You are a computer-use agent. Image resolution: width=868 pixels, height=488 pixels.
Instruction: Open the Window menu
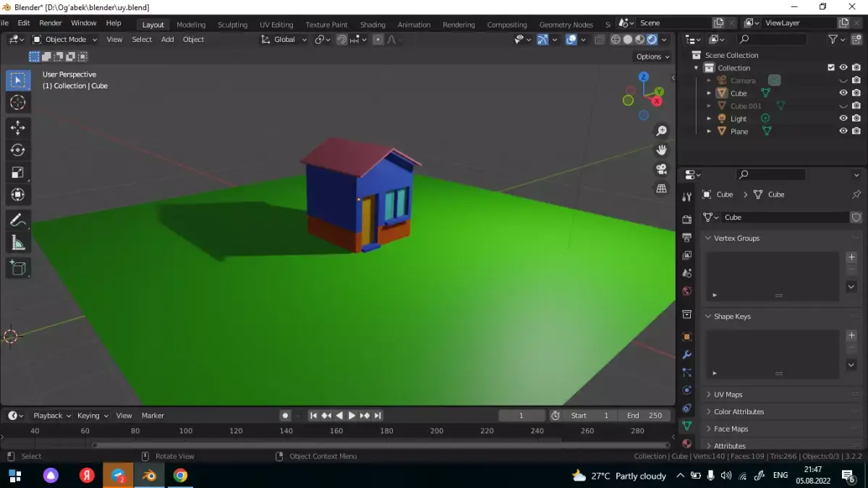[84, 23]
